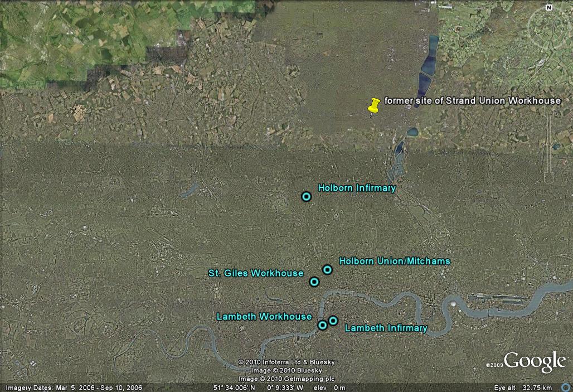Click the St. Giles Workhouse label
The height and width of the screenshot is (392, 573).
click(x=256, y=273)
